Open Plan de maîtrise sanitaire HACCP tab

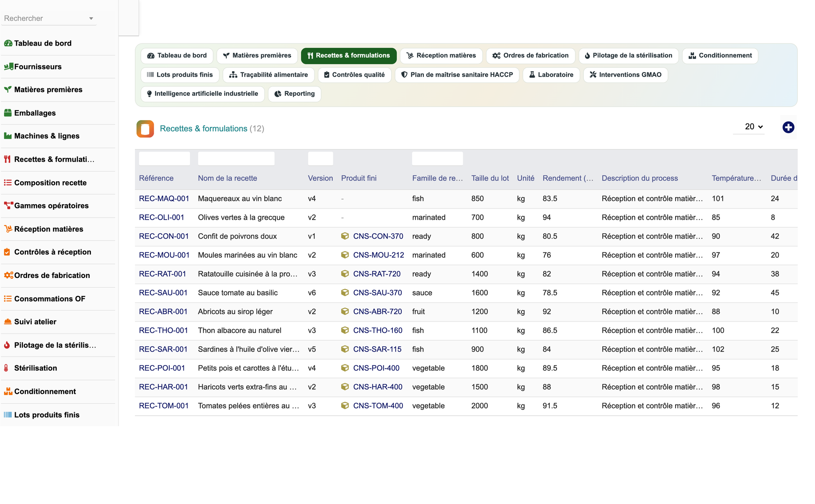(457, 75)
